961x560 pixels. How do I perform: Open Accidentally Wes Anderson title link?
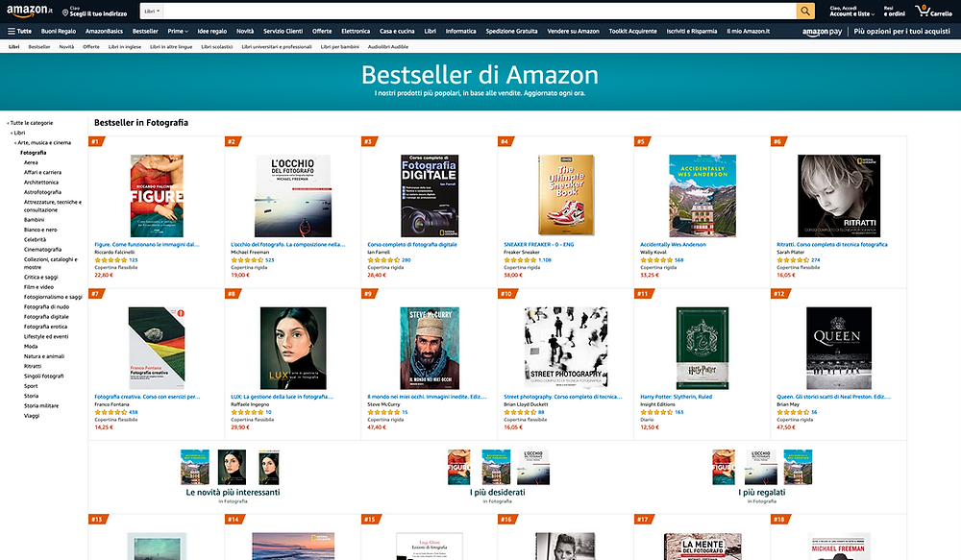pyautogui.click(x=673, y=245)
